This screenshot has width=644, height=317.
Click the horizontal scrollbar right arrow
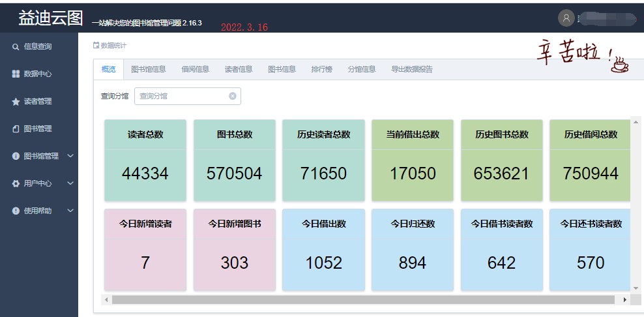[624, 299]
